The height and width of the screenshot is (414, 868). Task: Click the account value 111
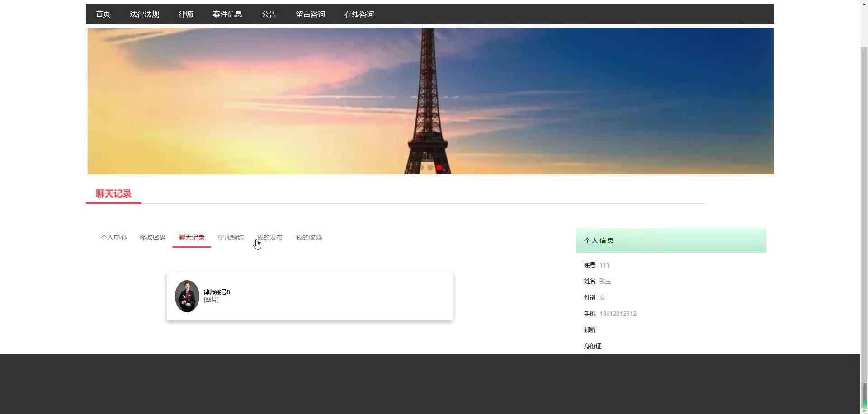(x=604, y=265)
